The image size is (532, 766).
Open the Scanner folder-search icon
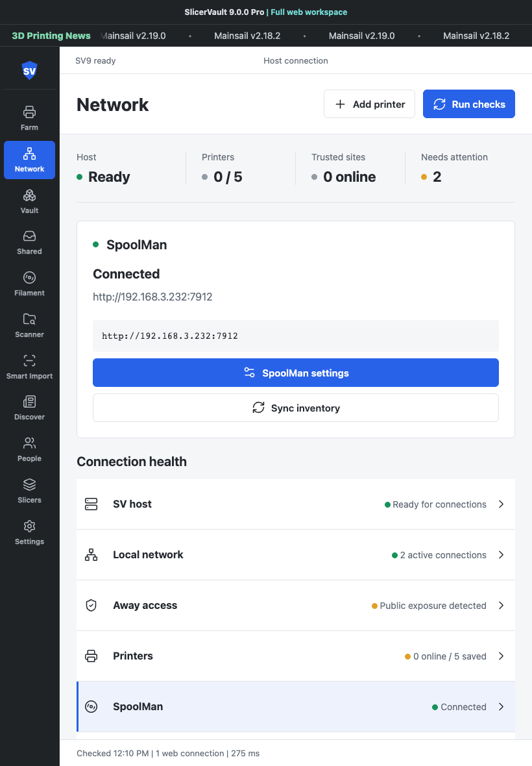coord(29,319)
